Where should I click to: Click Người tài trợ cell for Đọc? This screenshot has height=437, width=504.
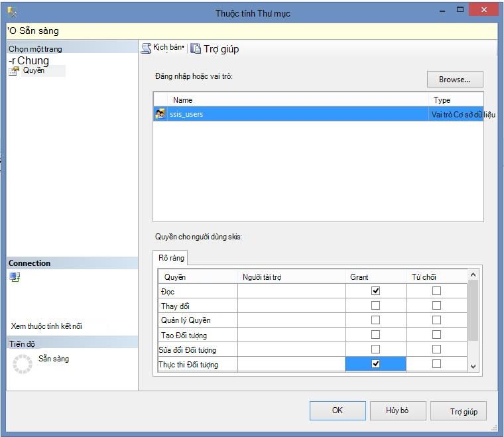[x=291, y=291]
